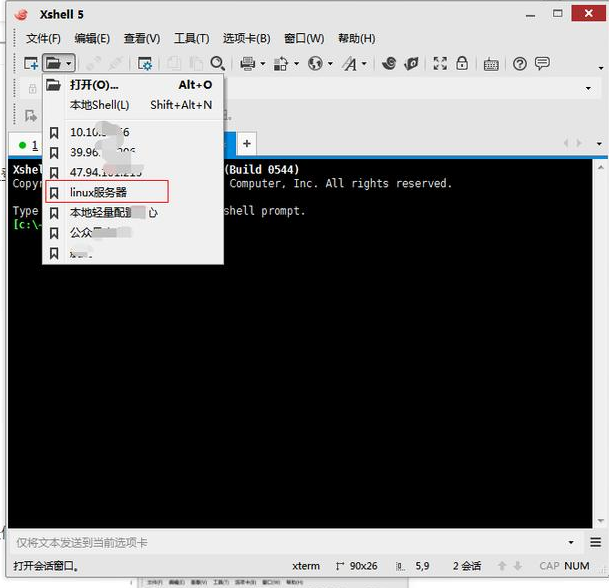Open Help question mark icon
609x588 pixels.
point(520,64)
